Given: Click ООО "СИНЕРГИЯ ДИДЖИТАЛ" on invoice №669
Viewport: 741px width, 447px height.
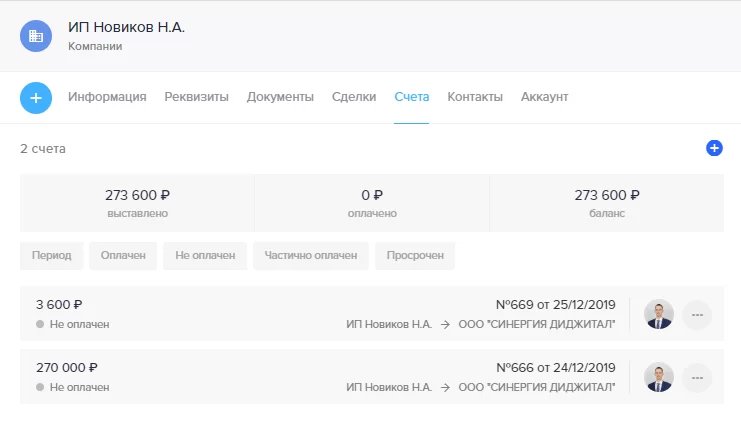Looking at the screenshot, I should (x=537, y=324).
